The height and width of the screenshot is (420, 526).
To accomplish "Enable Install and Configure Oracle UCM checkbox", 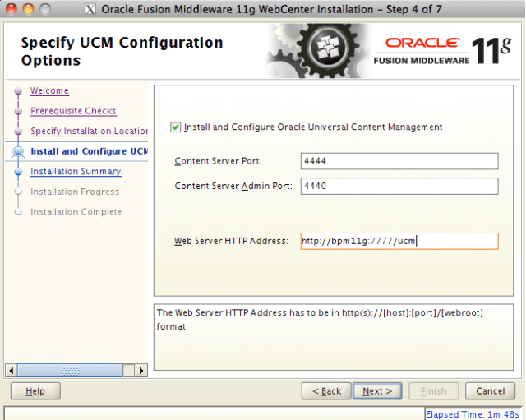I will [x=175, y=127].
